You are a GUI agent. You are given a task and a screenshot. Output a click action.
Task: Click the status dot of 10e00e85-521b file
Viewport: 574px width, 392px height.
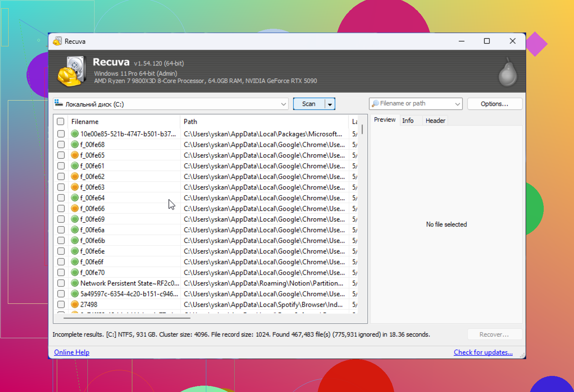[75, 134]
